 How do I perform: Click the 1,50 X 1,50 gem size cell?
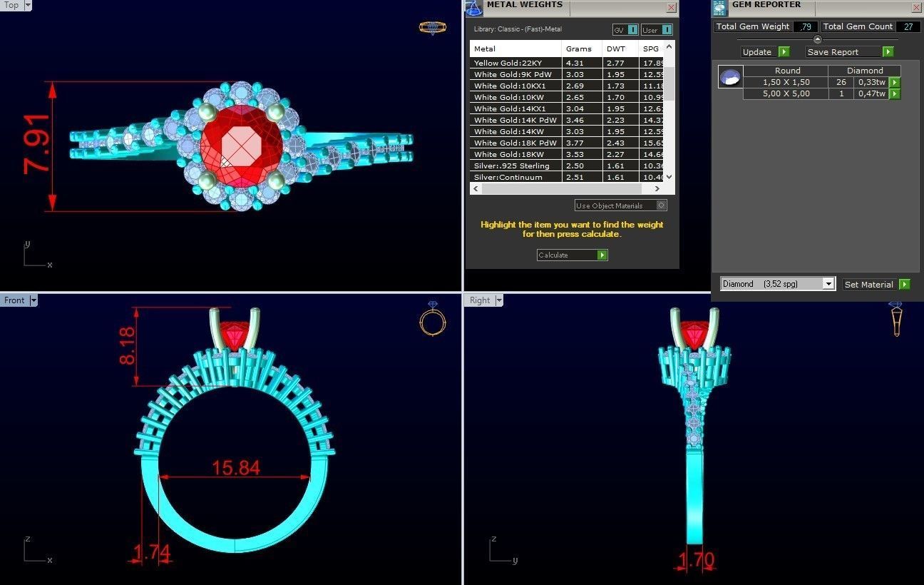[786, 83]
